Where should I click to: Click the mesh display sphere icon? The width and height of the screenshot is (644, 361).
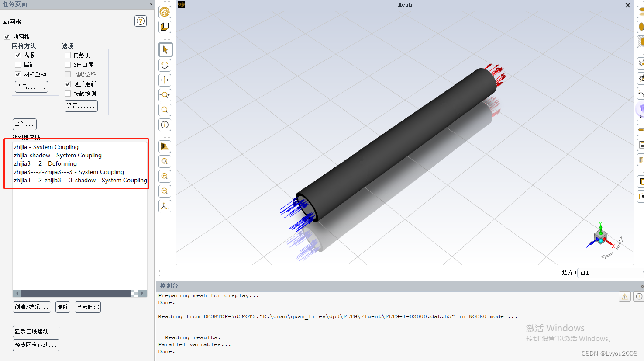(165, 12)
